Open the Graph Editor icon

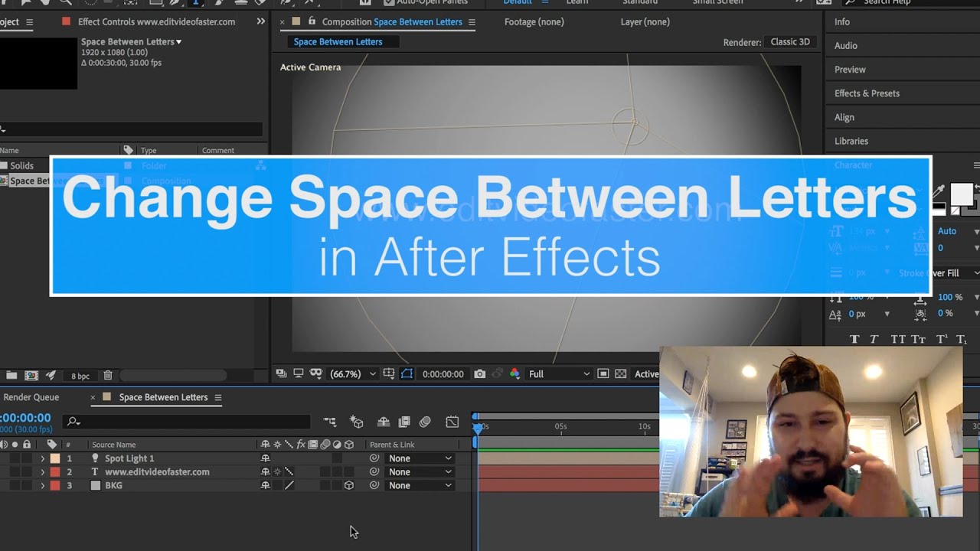(x=452, y=421)
